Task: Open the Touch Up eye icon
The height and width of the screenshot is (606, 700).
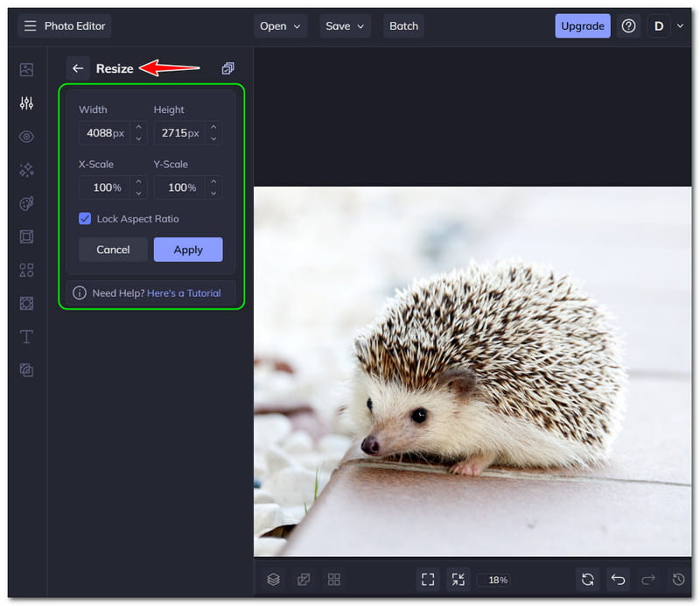Action: [x=26, y=137]
